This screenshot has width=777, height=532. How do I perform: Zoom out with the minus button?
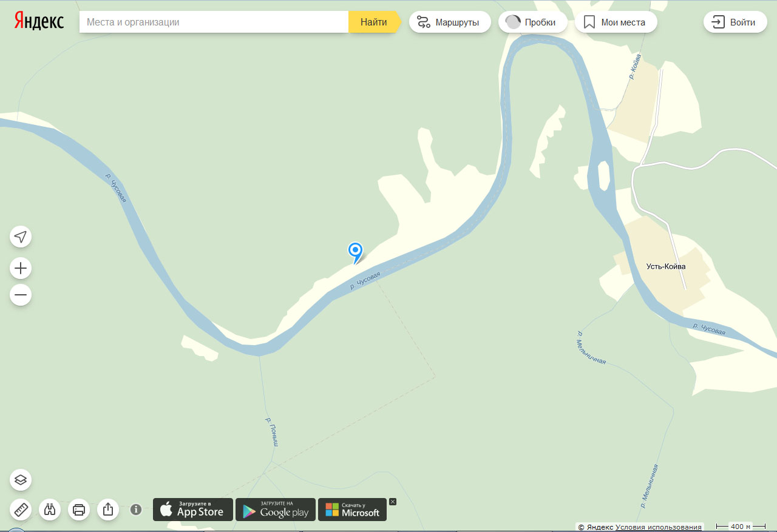[21, 295]
